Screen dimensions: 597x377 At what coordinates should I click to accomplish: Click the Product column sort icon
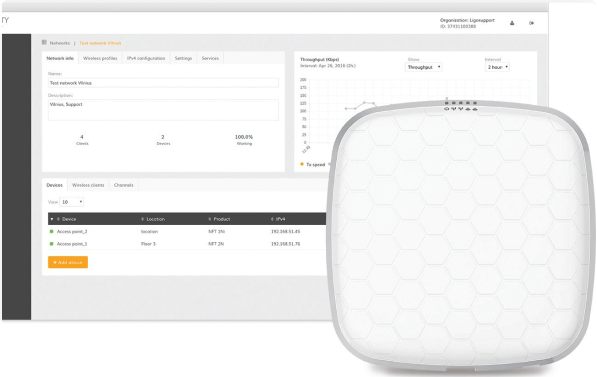click(x=209, y=219)
